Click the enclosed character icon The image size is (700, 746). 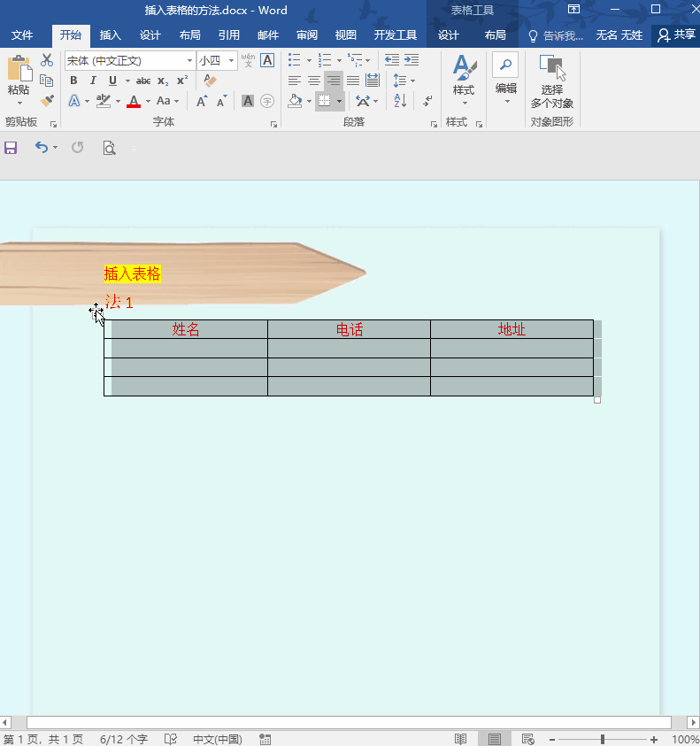coord(267,101)
